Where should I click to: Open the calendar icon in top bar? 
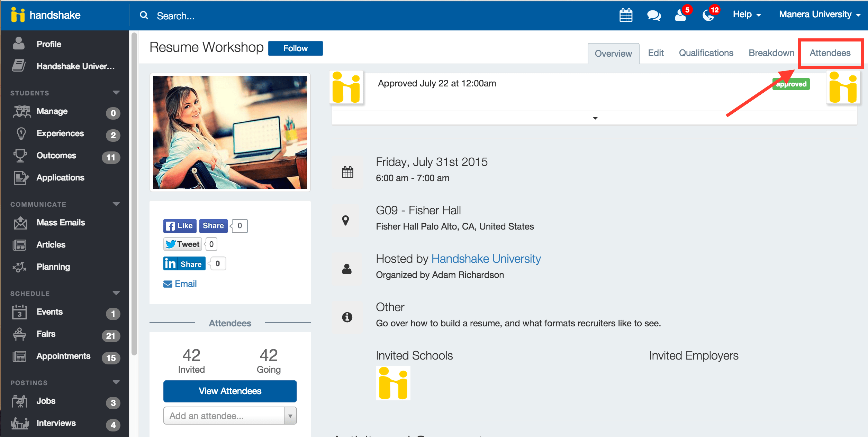point(626,15)
